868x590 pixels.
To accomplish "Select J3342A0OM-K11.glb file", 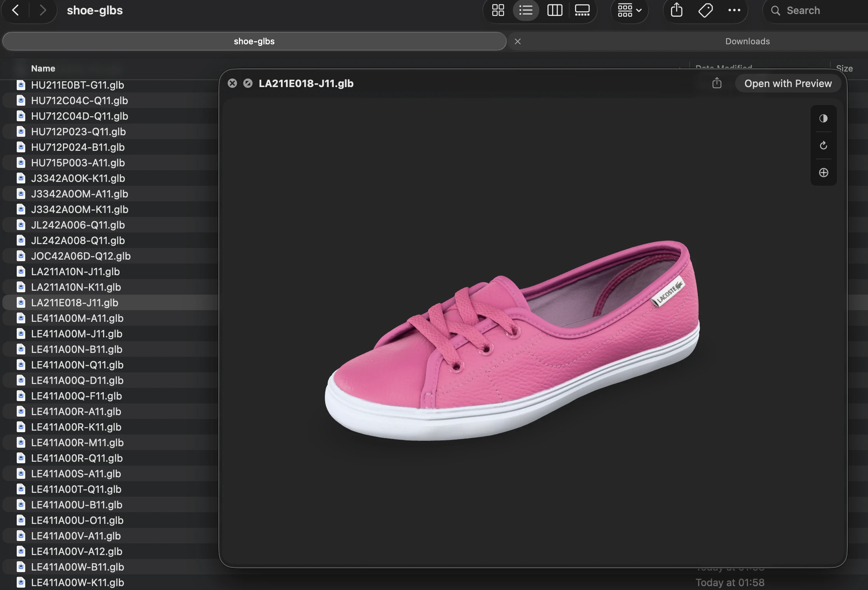I will 79,209.
